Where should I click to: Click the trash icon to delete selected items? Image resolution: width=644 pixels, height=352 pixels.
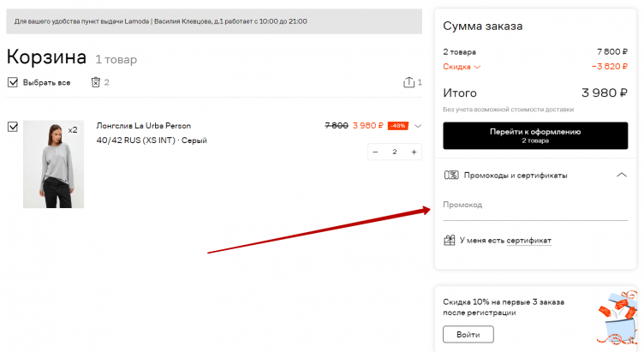point(96,82)
